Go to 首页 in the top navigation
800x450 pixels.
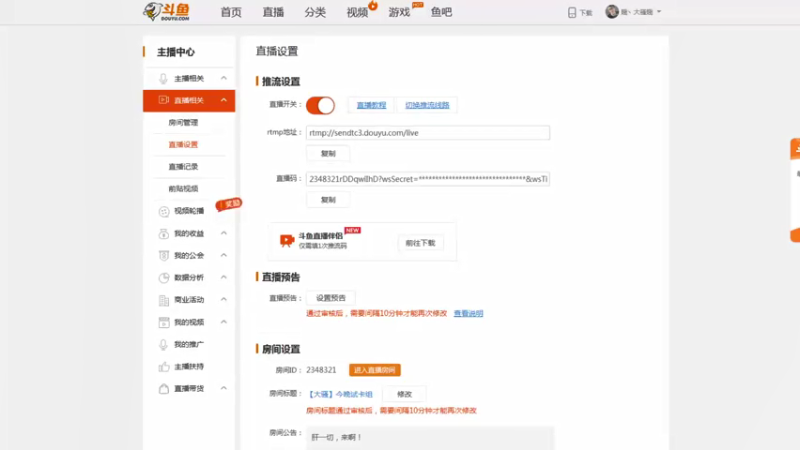(231, 12)
